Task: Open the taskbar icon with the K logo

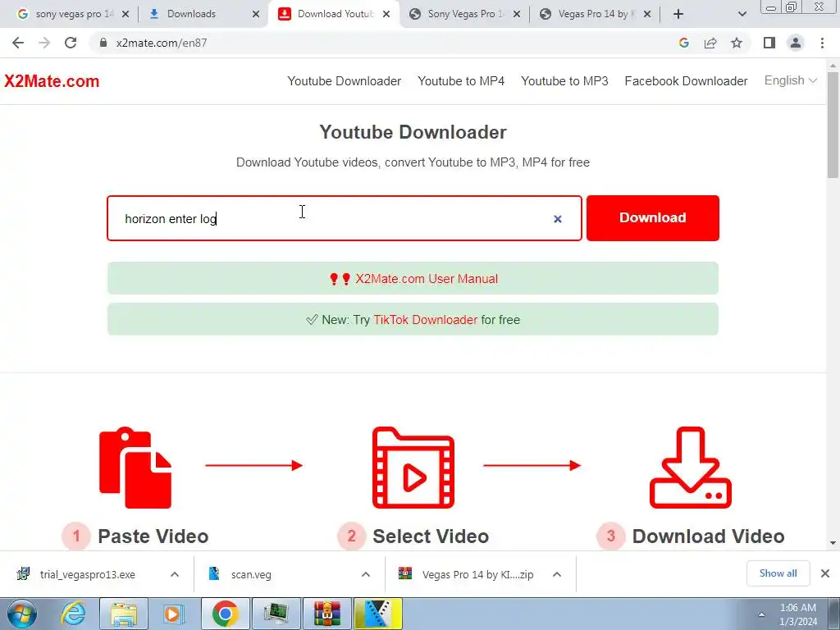Action: click(377, 614)
